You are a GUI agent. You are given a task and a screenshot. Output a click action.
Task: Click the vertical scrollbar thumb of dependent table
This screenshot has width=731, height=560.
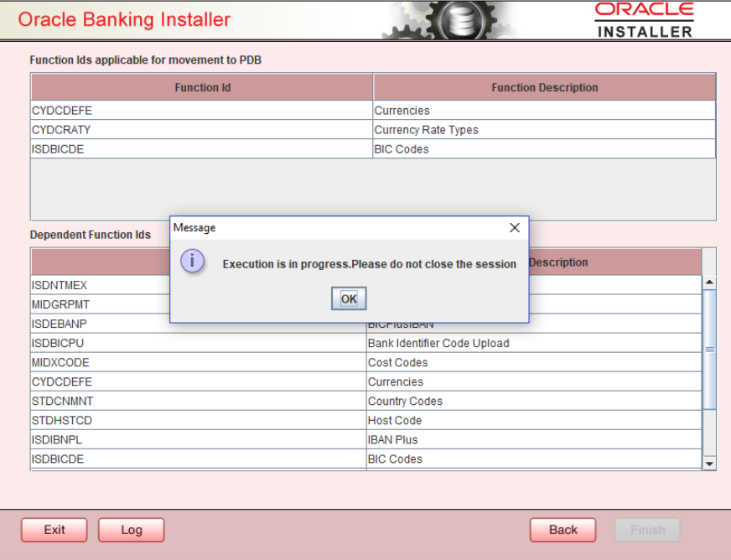click(x=709, y=350)
